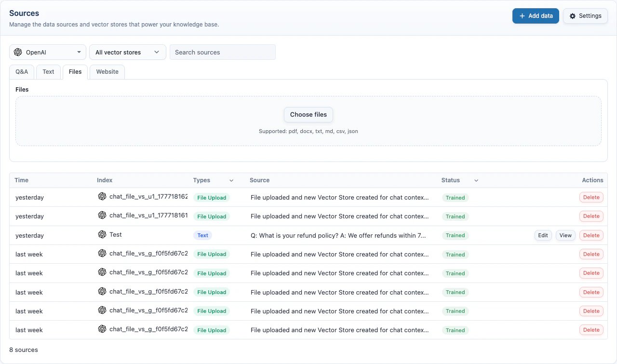Image resolution: width=617 pixels, height=364 pixels.
Task: Open the Text tab
Action: point(48,71)
